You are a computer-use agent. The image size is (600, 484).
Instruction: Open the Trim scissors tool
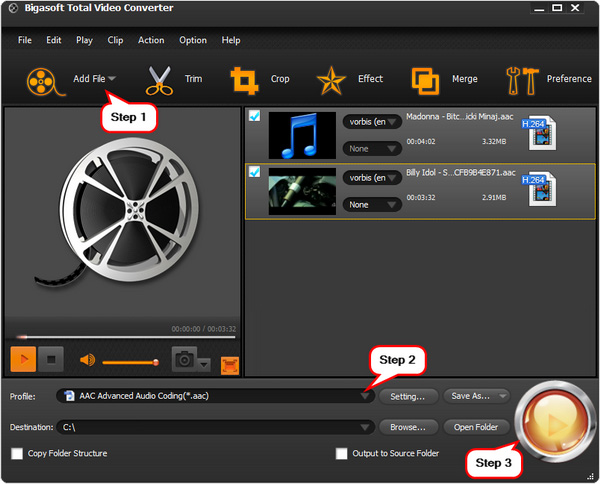(x=159, y=81)
